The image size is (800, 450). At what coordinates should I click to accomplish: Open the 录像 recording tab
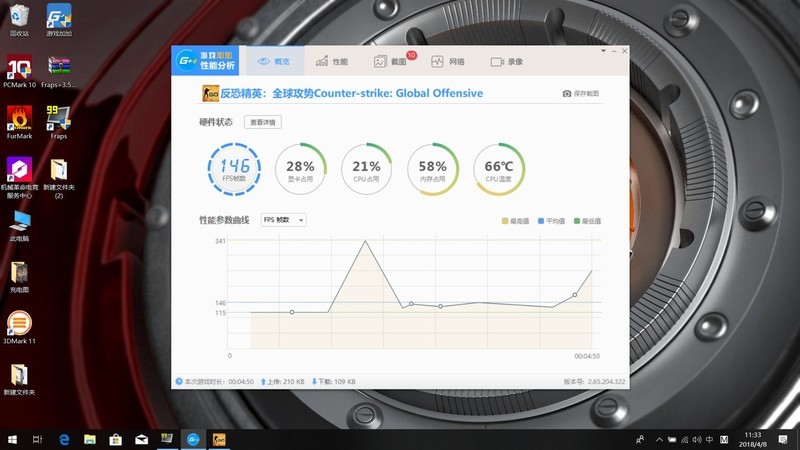click(507, 62)
